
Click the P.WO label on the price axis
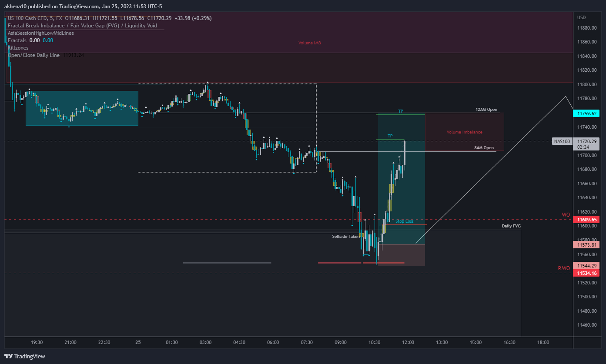click(x=564, y=268)
